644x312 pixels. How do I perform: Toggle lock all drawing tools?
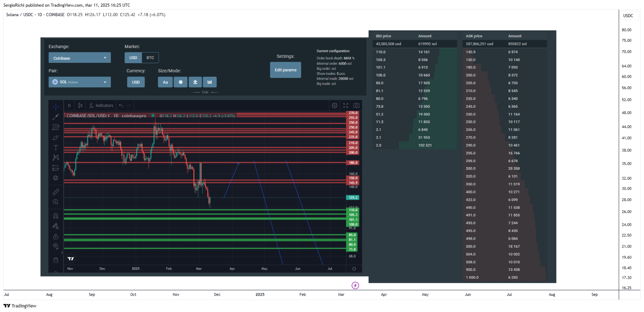(56, 236)
